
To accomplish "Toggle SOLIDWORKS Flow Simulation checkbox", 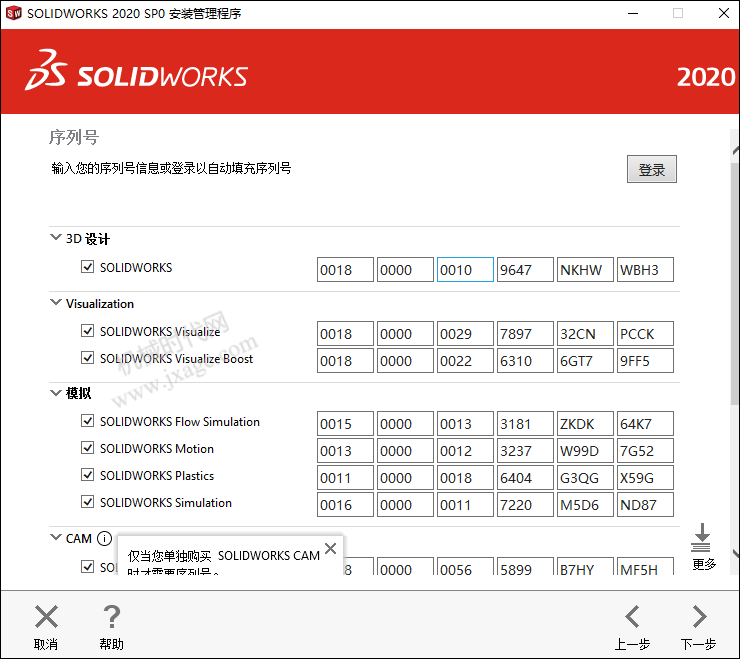I will (87, 421).
